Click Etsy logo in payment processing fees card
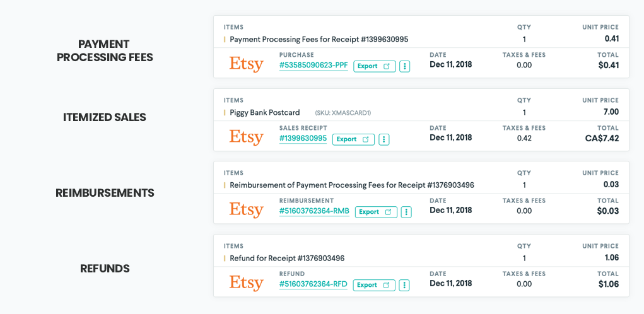This screenshot has width=644, height=314. click(x=246, y=64)
